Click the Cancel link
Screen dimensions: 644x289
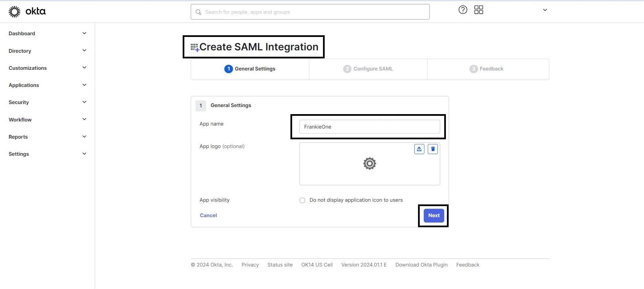coord(208,215)
